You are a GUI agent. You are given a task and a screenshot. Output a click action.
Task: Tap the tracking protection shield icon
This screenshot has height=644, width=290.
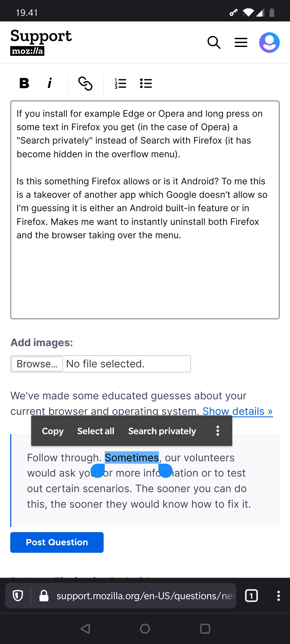coord(18,596)
